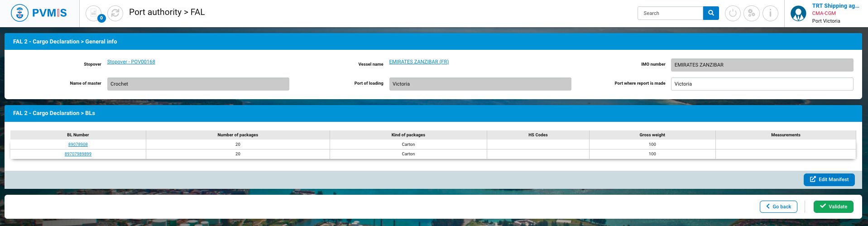Open BL number 89078908
The height and width of the screenshot is (226, 868).
[78, 144]
